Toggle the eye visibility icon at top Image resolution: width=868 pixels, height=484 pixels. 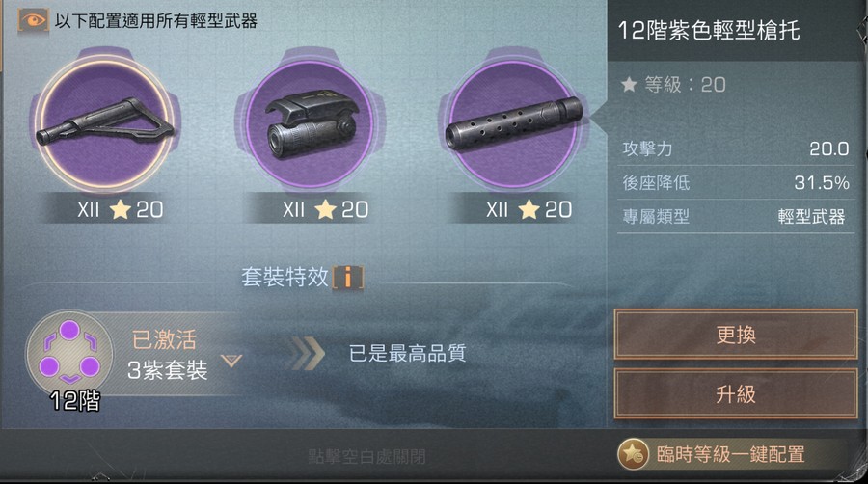click(33, 21)
